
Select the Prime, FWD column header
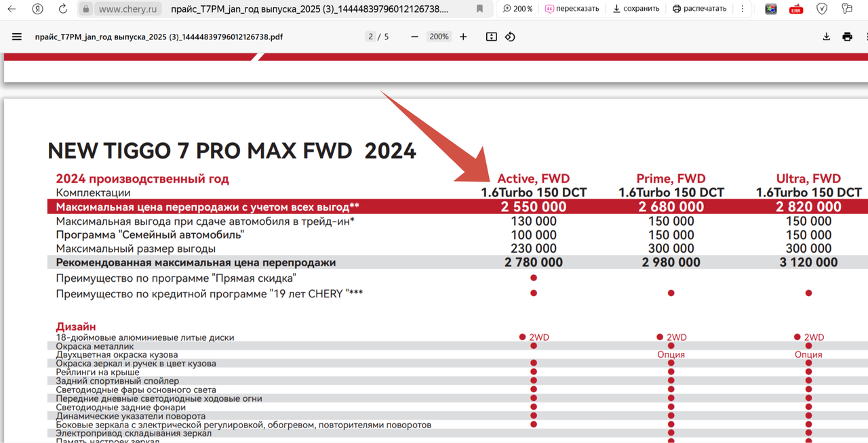coord(671,179)
